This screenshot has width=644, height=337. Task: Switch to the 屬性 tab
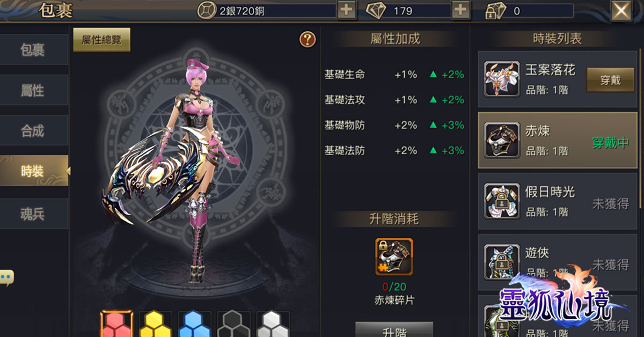pos(33,90)
